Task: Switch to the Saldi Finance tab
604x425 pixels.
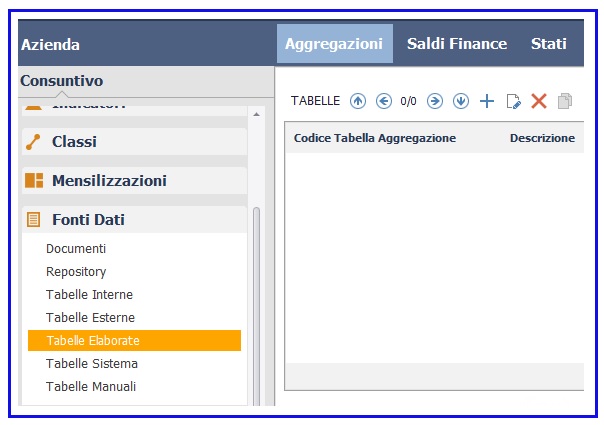Action: tap(457, 44)
